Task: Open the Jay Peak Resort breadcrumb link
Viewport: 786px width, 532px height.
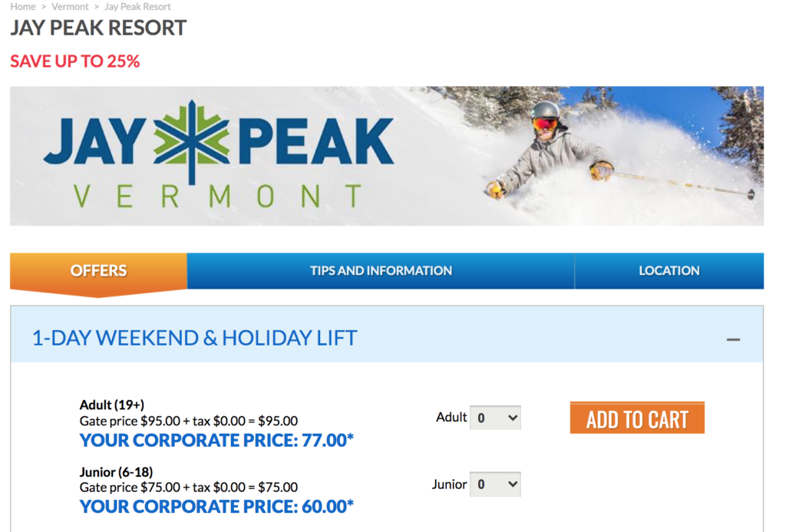Action: [x=138, y=6]
